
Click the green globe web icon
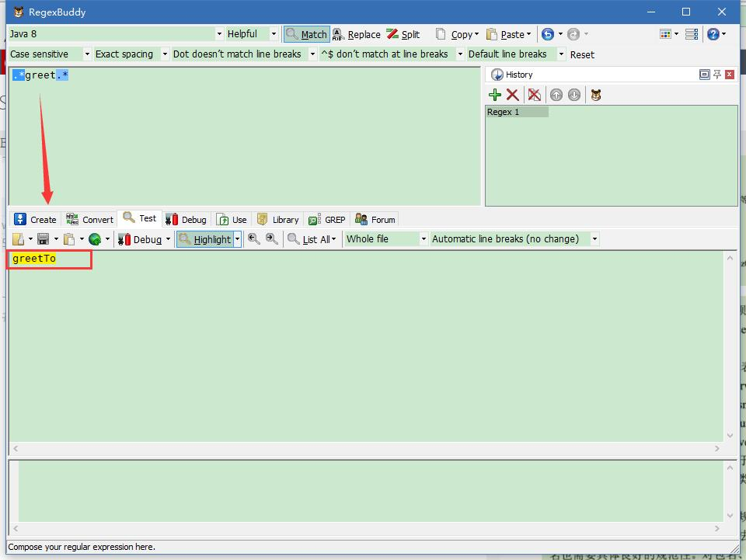(95, 239)
